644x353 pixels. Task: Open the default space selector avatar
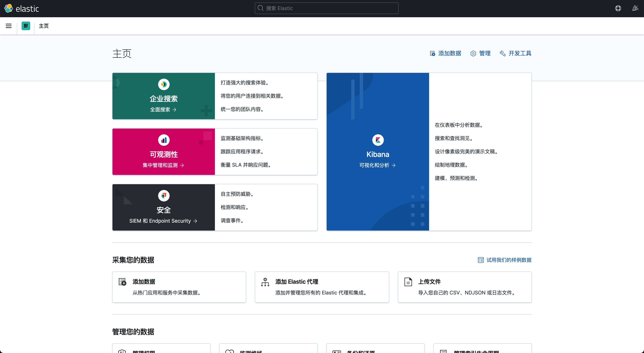(26, 26)
